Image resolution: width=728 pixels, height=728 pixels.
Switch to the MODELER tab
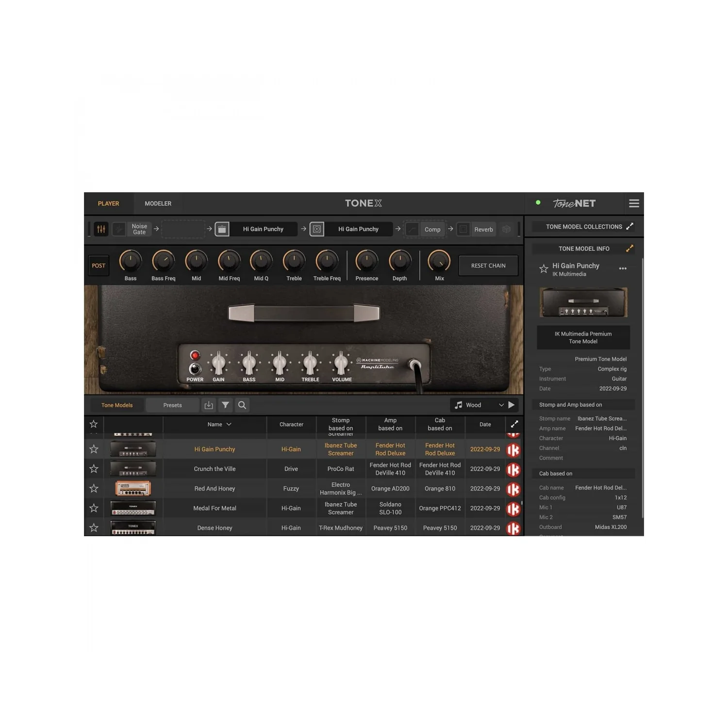(158, 203)
